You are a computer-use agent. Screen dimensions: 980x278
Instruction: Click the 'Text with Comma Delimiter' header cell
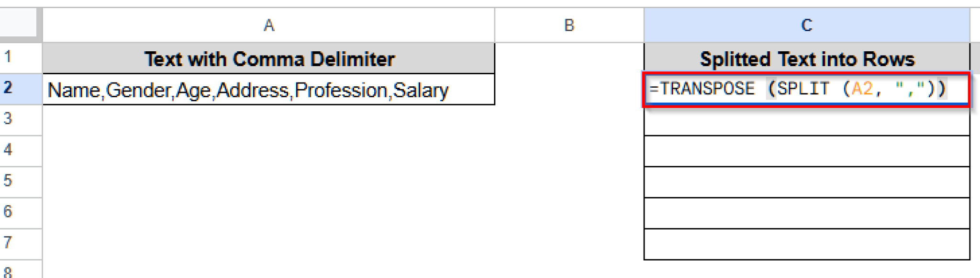click(268, 58)
